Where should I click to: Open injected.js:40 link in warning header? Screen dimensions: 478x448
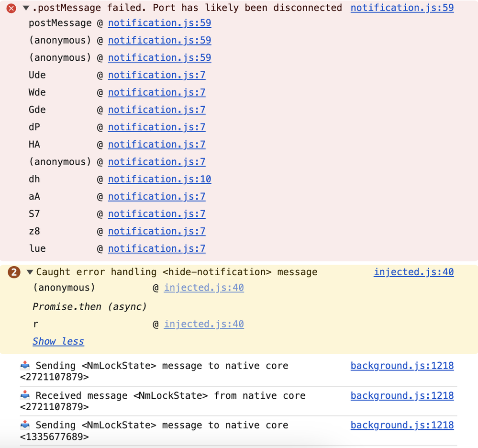(x=413, y=272)
